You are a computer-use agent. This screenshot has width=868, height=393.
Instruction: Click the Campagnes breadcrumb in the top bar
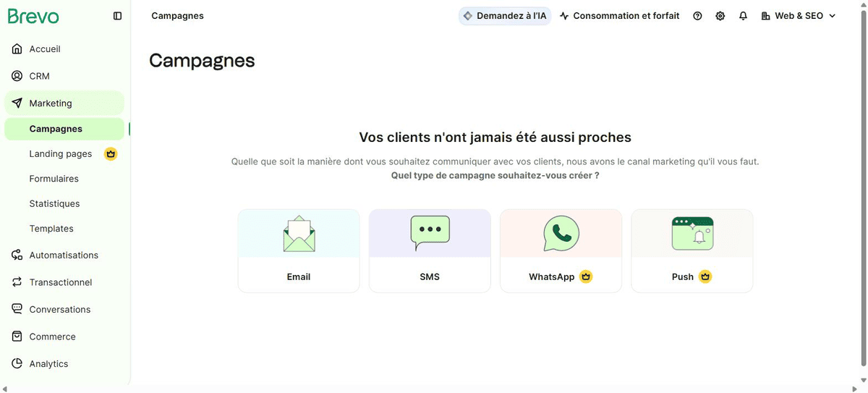pyautogui.click(x=177, y=16)
